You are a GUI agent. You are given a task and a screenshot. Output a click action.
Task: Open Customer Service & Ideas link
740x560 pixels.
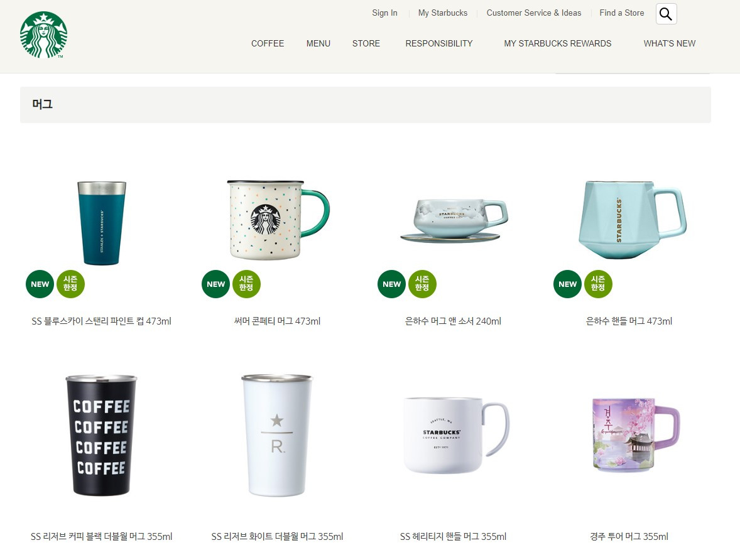coord(534,13)
